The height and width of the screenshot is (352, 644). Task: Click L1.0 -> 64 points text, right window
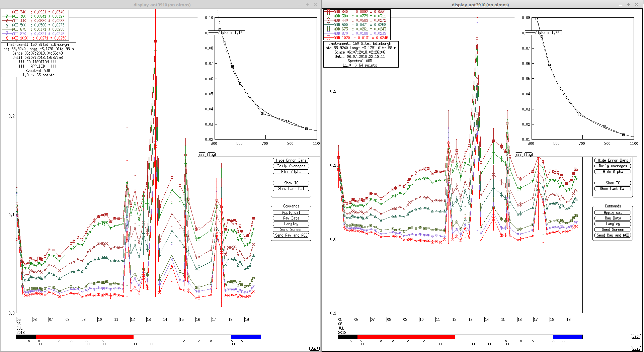click(x=360, y=65)
